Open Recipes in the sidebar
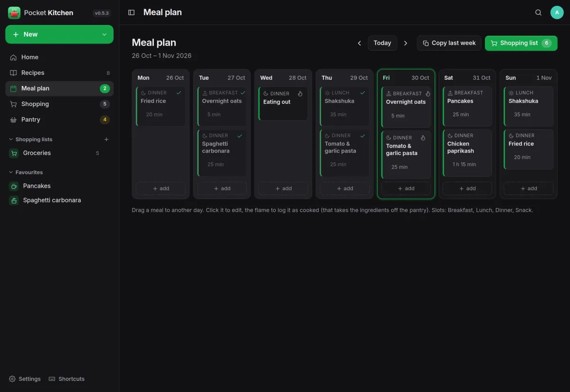 59,73
